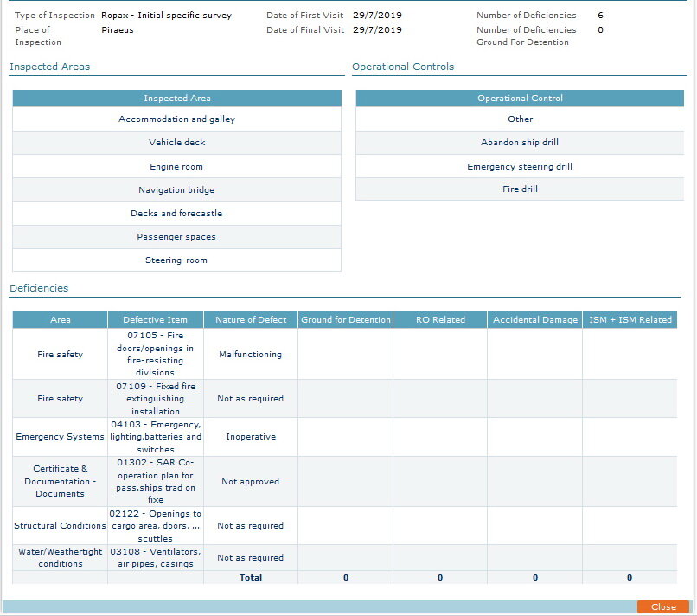Click the Defective Item column header
The image size is (697, 616).
pyautogui.click(x=155, y=320)
